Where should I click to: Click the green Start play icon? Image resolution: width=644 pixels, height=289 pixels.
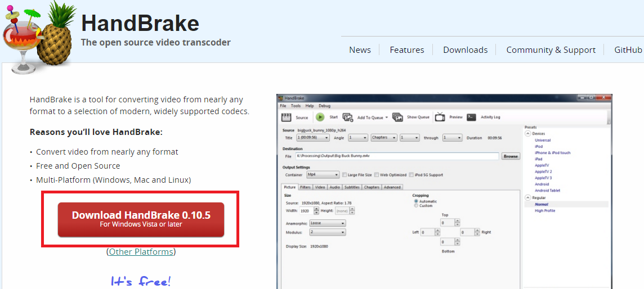click(320, 118)
